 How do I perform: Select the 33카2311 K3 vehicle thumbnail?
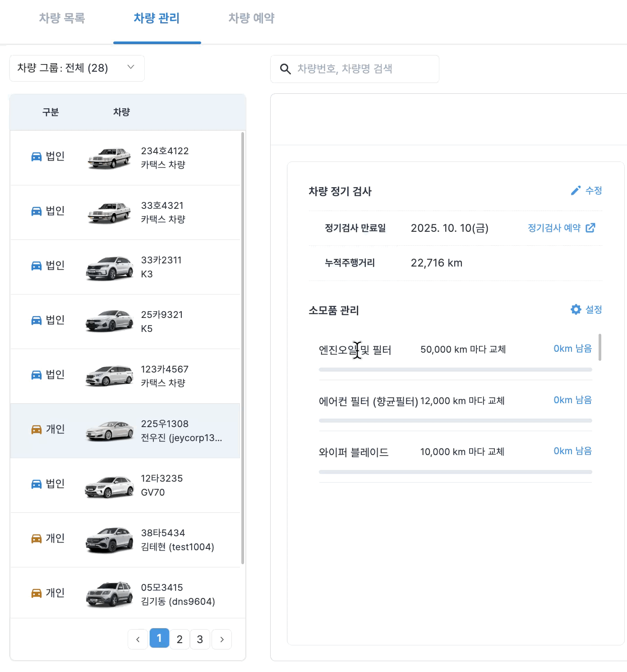[110, 267]
